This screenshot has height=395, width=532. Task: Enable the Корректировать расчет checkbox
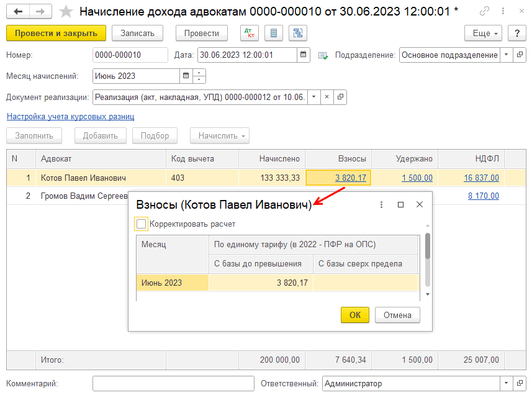click(142, 224)
